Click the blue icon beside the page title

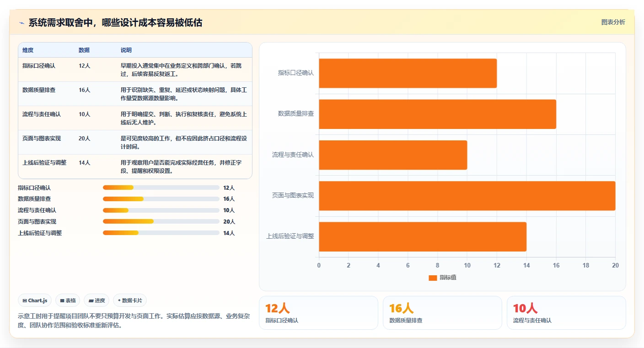(22, 23)
